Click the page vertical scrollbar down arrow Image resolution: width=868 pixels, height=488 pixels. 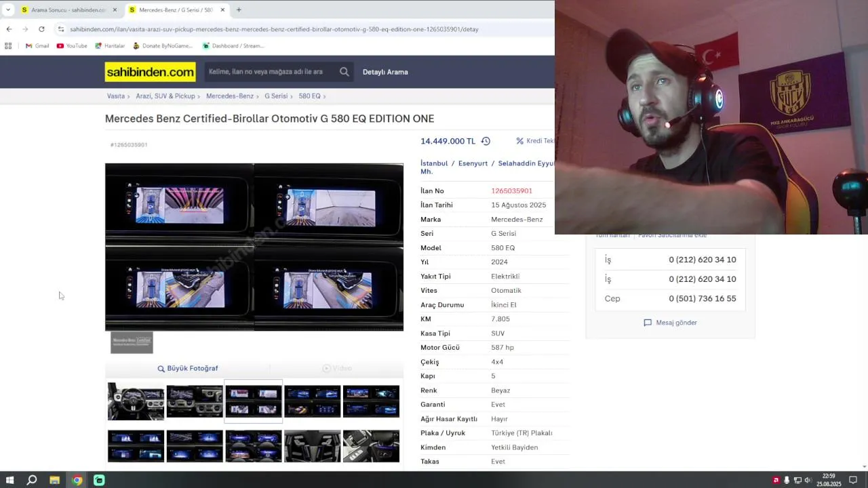click(x=864, y=466)
